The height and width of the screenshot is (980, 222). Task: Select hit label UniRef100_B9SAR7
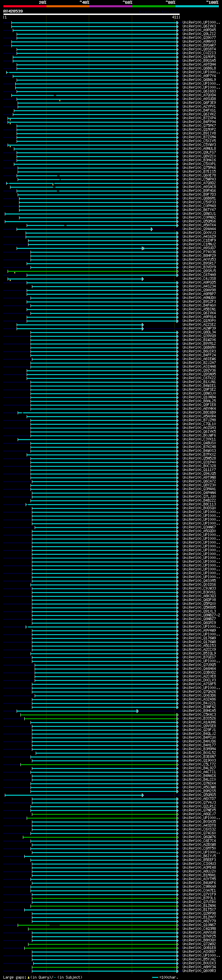coord(199,45)
